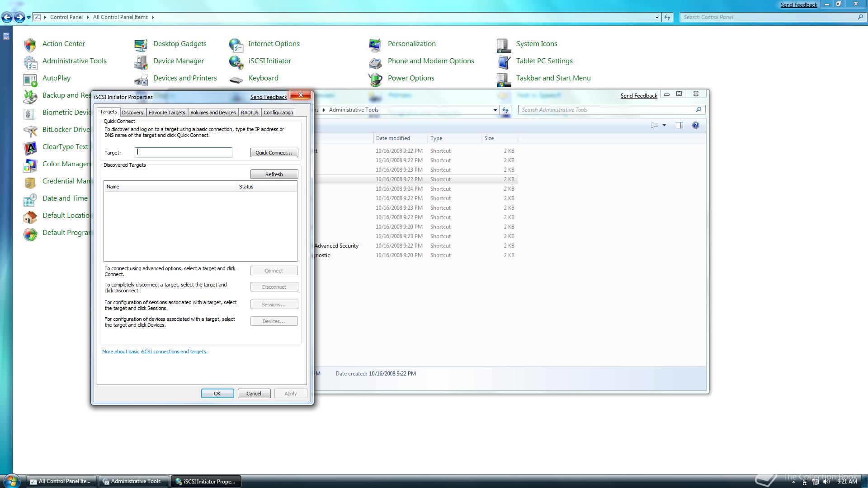
Task: Expand the change-view options dropdown arrow
Action: click(664, 125)
